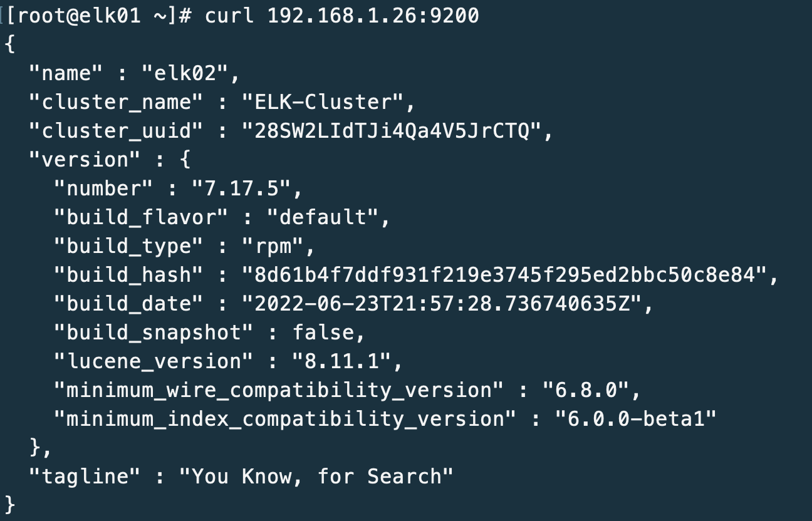The height and width of the screenshot is (521, 812).
Task: Click the build_type value "rpm"
Action: (273, 246)
